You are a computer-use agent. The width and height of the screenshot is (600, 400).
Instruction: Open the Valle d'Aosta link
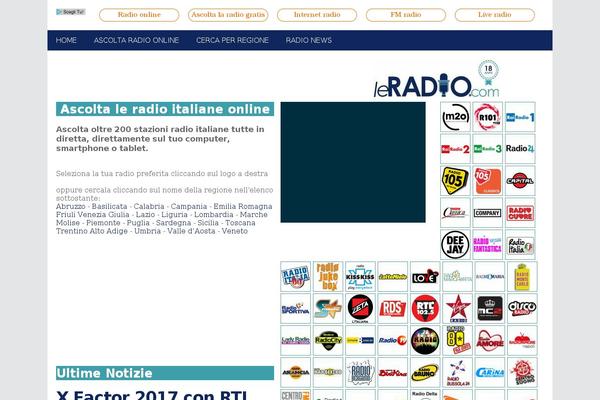pyautogui.click(x=191, y=231)
